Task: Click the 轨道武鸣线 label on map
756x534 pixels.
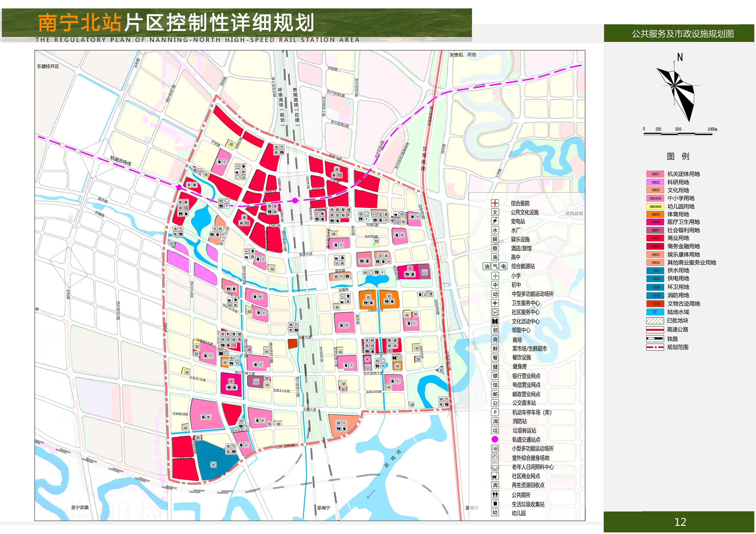Action: point(121,161)
